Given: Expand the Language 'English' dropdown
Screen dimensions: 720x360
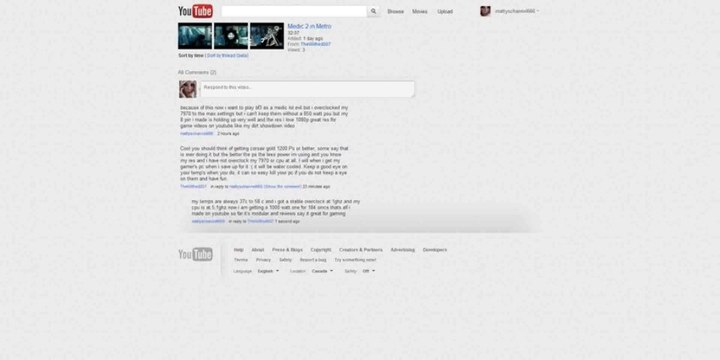Looking at the screenshot, I should [x=268, y=271].
